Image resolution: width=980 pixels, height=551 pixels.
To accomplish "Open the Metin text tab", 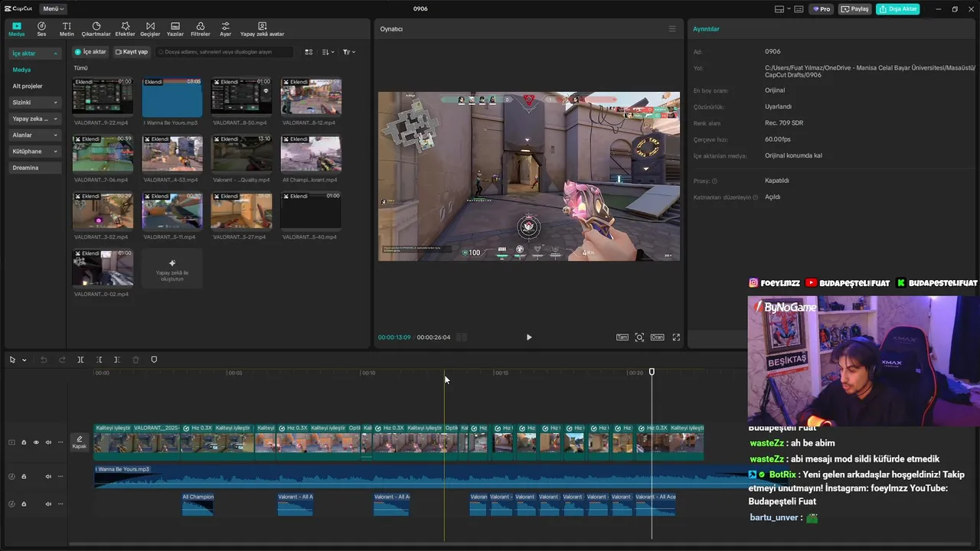I will [67, 29].
